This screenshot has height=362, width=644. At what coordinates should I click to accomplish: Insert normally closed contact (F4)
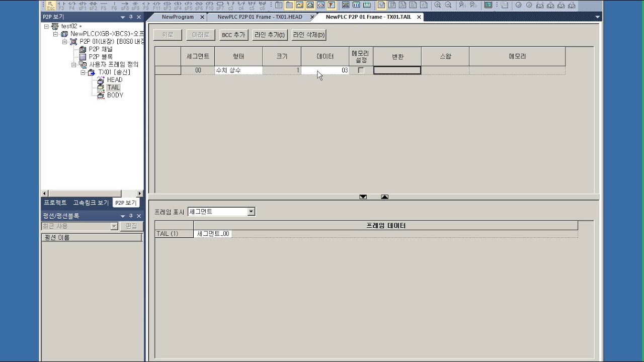tap(72, 5)
